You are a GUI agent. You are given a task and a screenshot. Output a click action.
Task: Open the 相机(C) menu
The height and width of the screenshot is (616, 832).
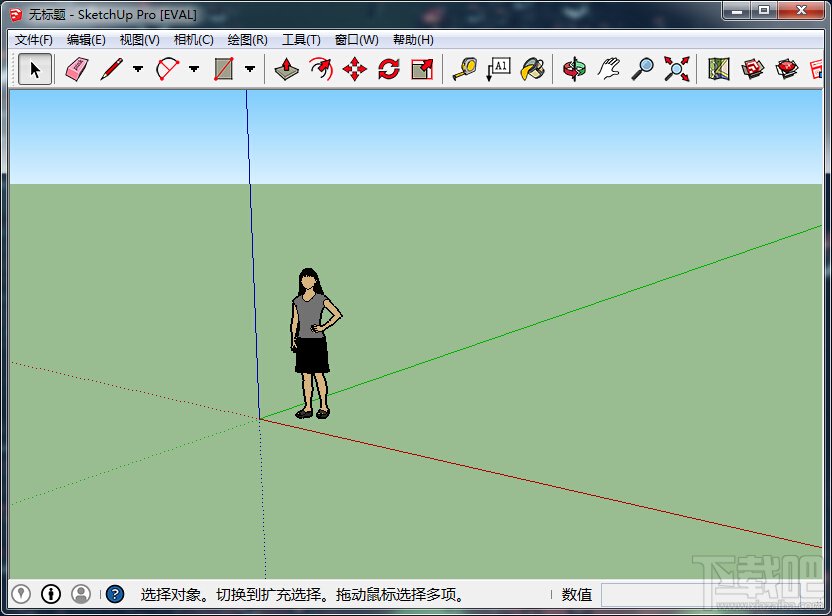click(x=193, y=40)
